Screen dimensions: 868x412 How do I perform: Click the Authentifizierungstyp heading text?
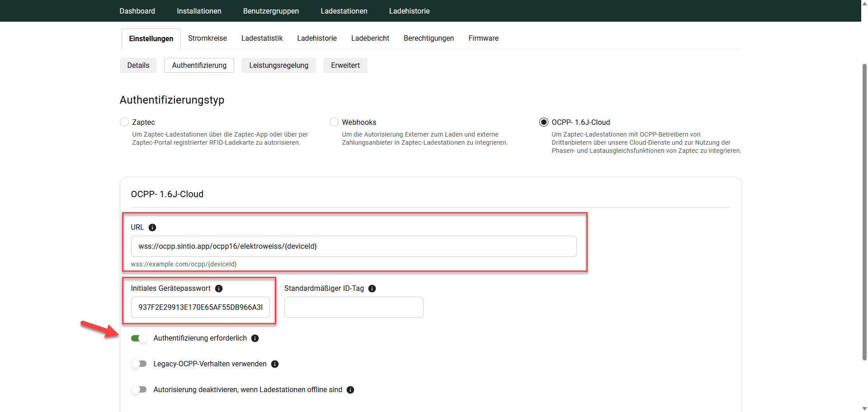172,100
